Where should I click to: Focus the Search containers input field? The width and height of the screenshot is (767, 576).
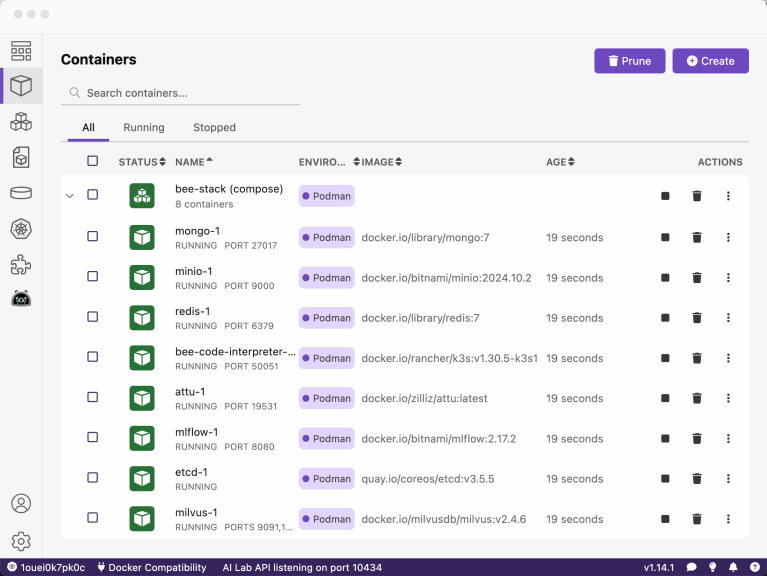tap(180, 93)
